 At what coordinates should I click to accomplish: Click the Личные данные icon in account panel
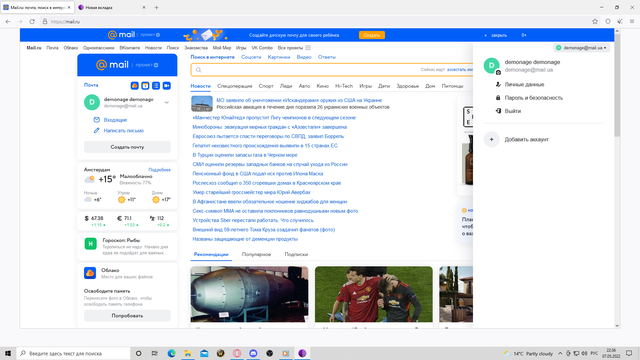click(498, 84)
